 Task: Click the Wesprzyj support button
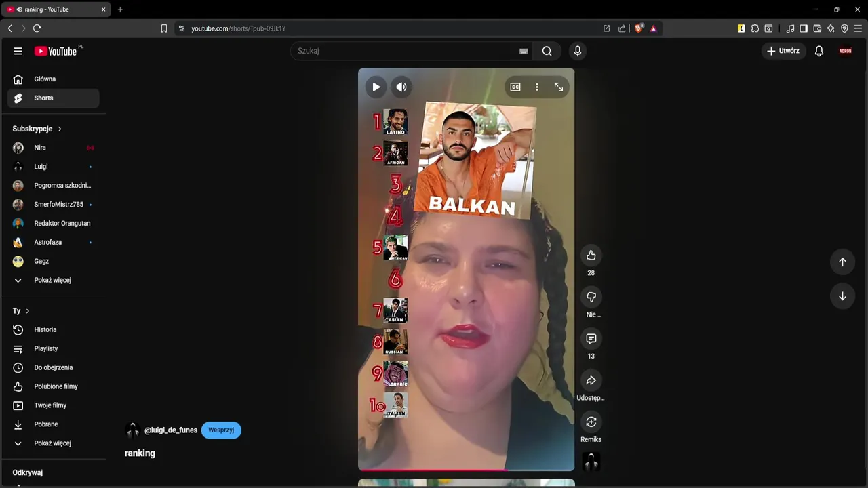pyautogui.click(x=221, y=430)
